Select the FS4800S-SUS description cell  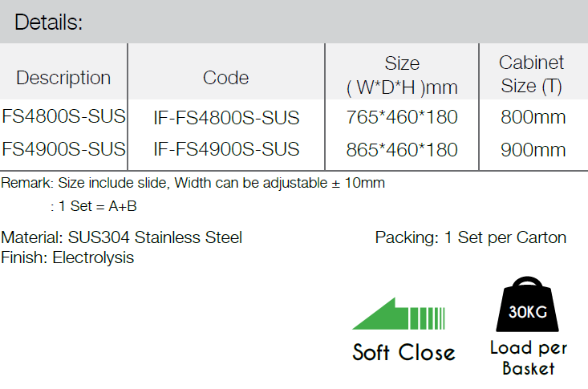click(x=63, y=116)
